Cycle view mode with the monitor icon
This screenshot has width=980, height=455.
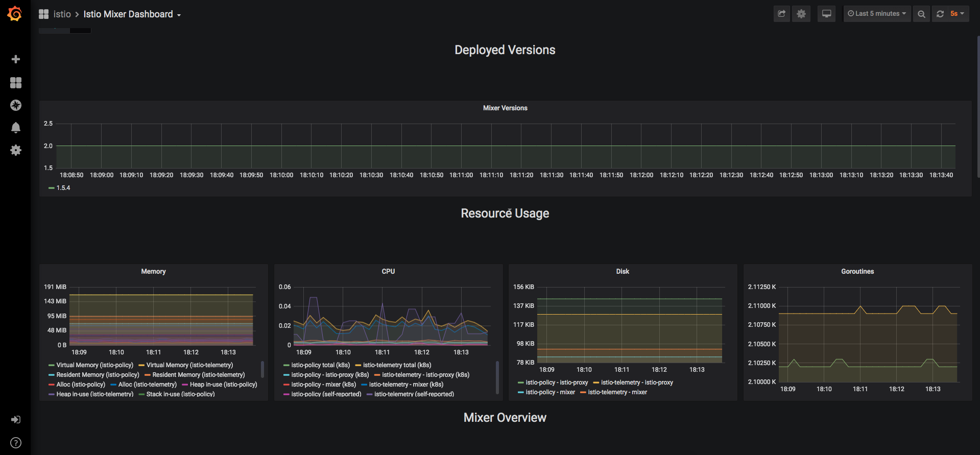coord(826,14)
